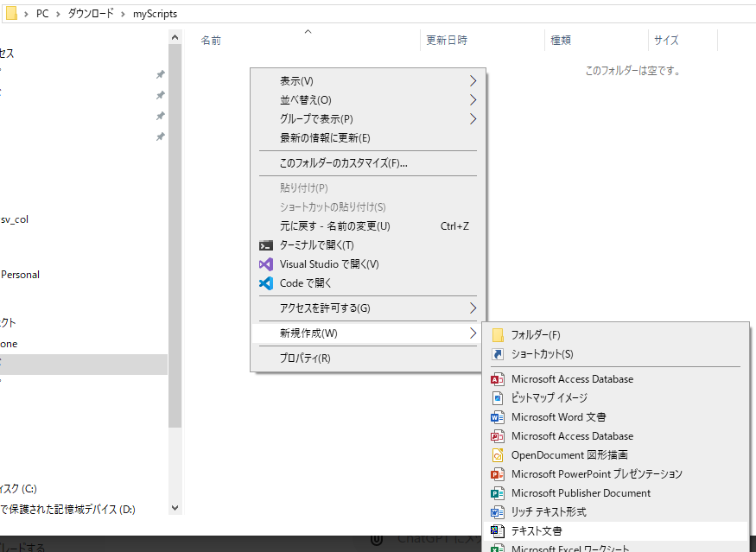Click the folder icon in address bar
756x552 pixels.
[11, 14]
